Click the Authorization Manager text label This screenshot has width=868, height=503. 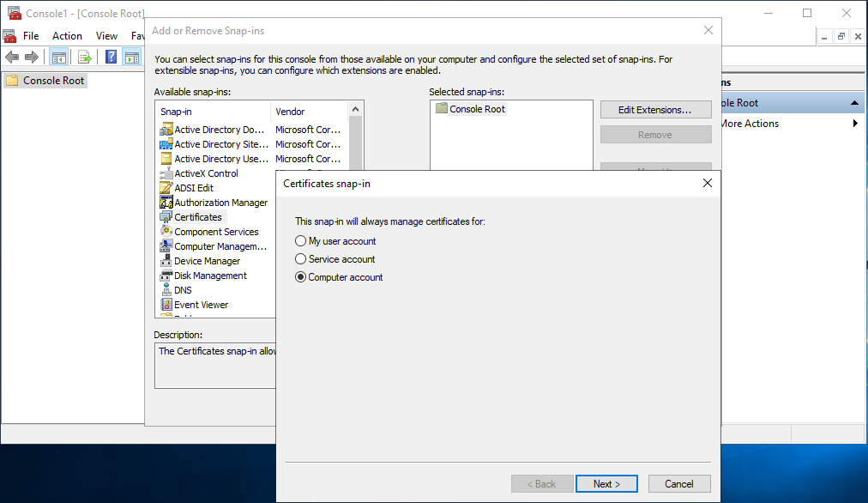tap(221, 203)
